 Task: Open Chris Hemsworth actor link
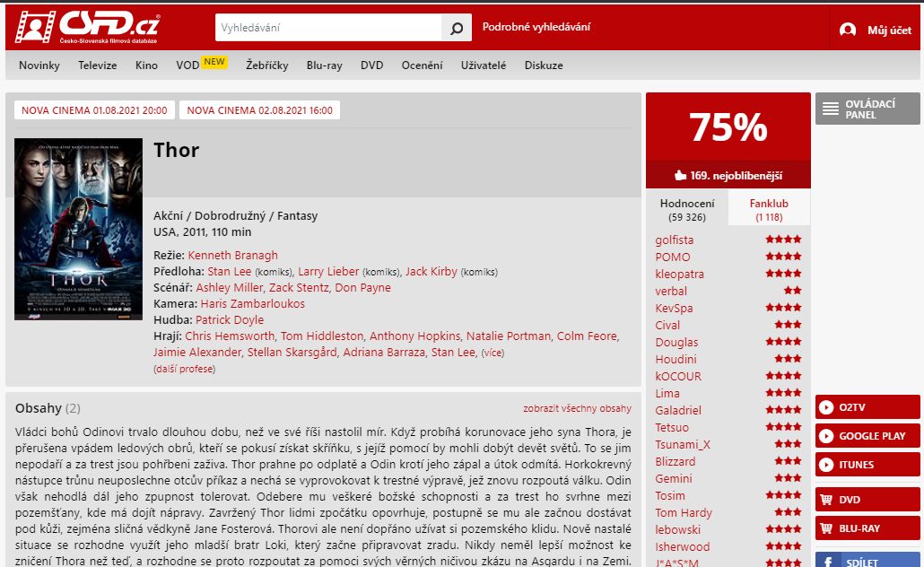(x=230, y=336)
